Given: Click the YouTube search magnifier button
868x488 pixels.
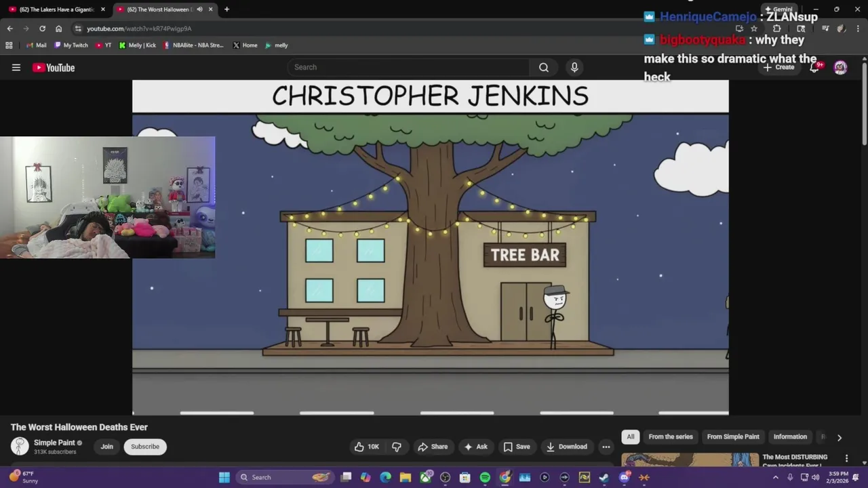Looking at the screenshot, I should 544,67.
